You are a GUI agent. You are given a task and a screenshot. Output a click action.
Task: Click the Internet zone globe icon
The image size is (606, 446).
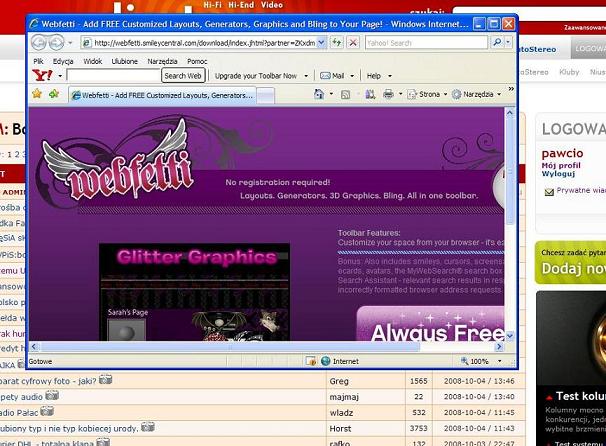click(325, 361)
